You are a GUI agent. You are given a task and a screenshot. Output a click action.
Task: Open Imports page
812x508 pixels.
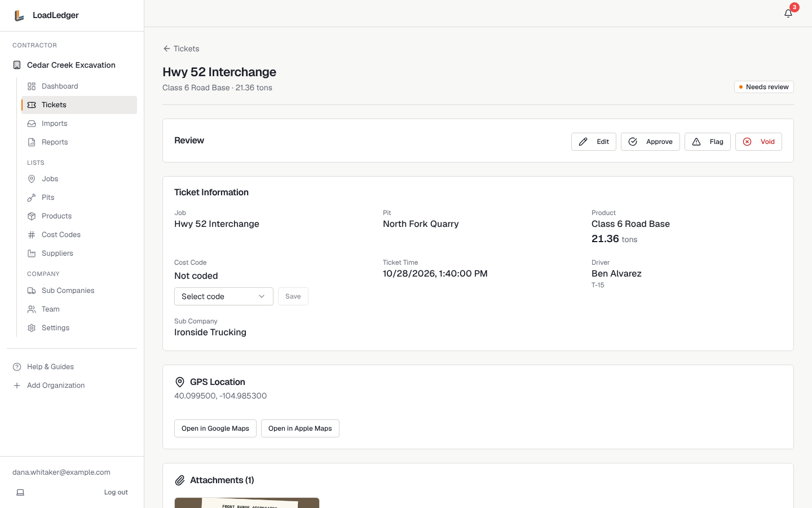[x=79, y=124]
